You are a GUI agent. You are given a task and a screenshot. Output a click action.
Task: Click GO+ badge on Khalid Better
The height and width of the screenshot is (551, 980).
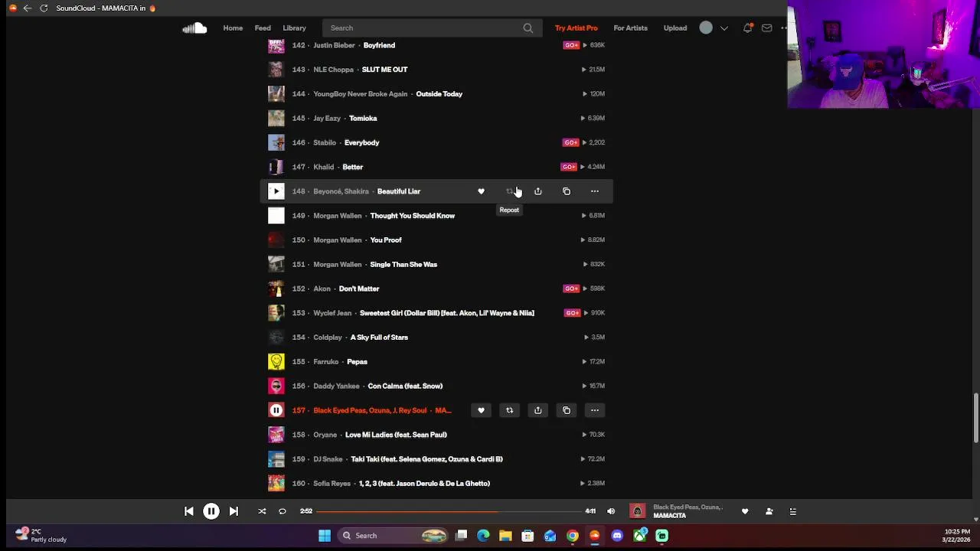pyautogui.click(x=569, y=167)
